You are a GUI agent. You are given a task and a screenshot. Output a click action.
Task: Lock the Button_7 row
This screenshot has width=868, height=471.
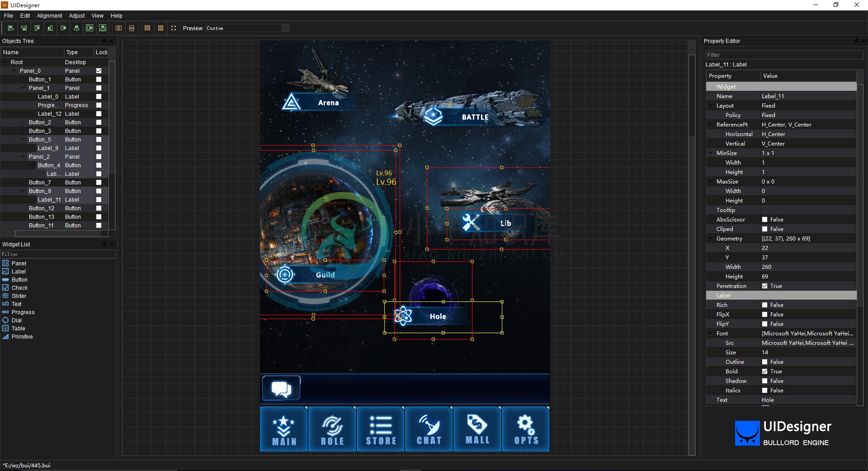click(x=99, y=182)
